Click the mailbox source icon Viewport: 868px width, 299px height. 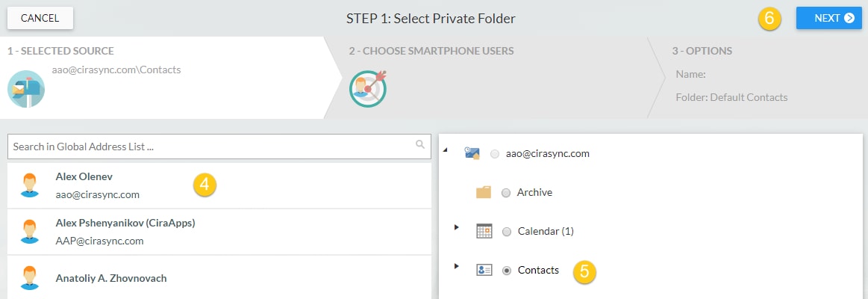tap(26, 89)
